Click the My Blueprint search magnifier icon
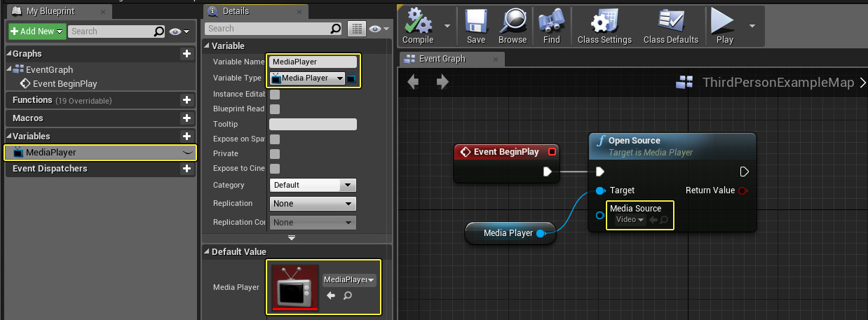The image size is (868, 320). point(159,32)
